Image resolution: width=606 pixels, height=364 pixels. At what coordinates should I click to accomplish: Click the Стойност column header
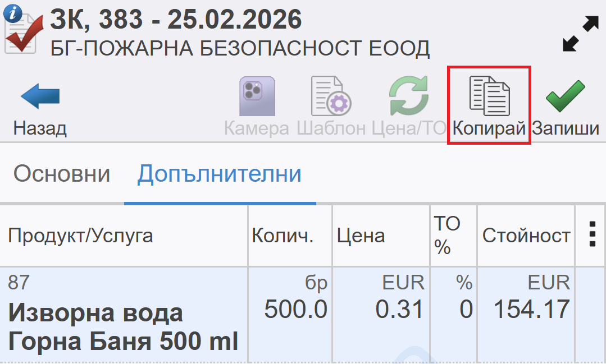tap(526, 236)
